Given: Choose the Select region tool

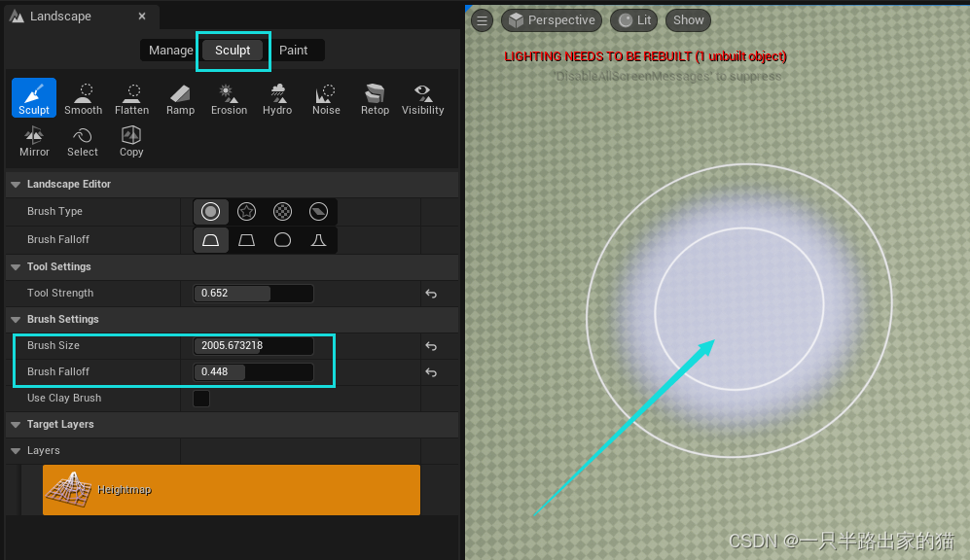Looking at the screenshot, I should (83, 142).
